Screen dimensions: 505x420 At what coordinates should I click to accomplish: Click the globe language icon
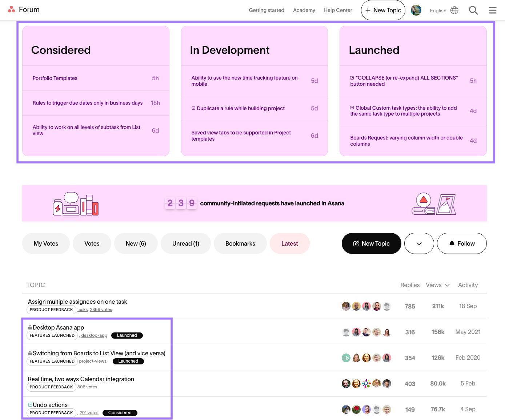click(454, 10)
